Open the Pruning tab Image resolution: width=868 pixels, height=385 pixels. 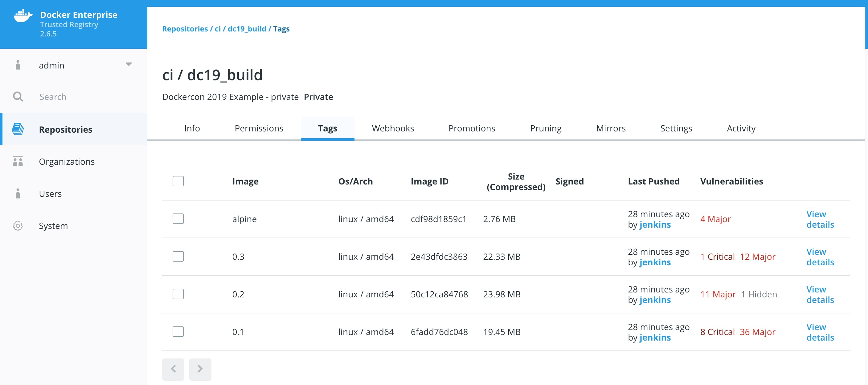click(x=546, y=128)
